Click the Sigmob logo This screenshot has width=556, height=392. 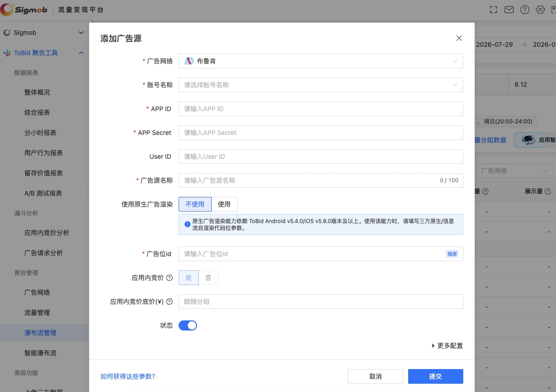tap(25, 10)
